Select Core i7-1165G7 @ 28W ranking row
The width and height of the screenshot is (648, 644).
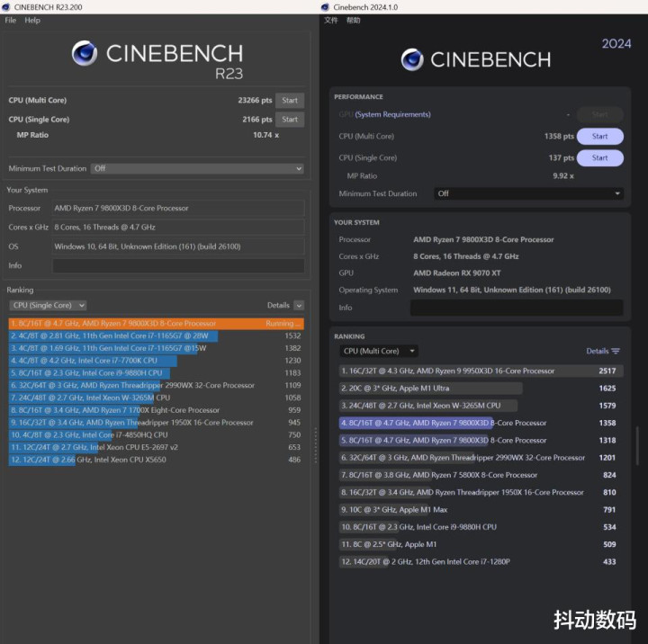point(157,335)
